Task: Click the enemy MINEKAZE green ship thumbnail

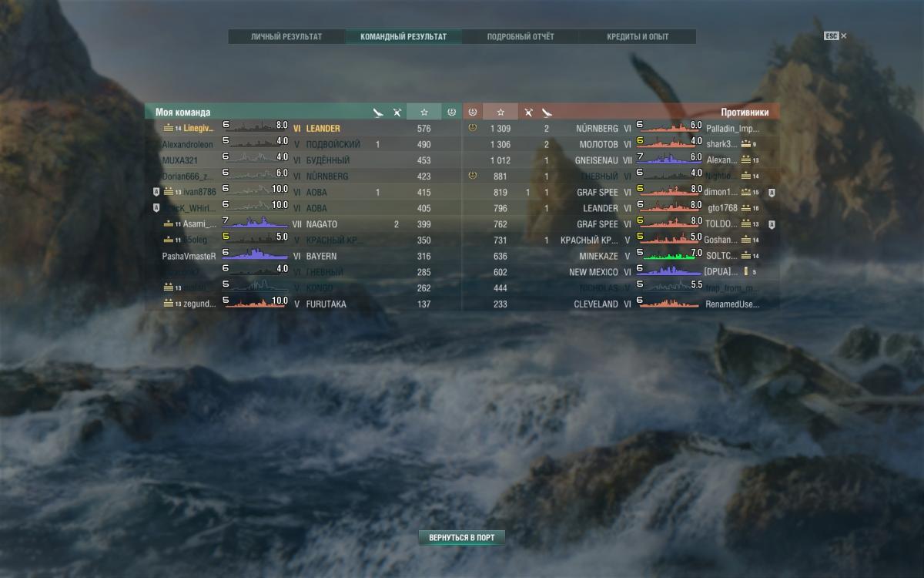Action: pyautogui.click(x=670, y=255)
